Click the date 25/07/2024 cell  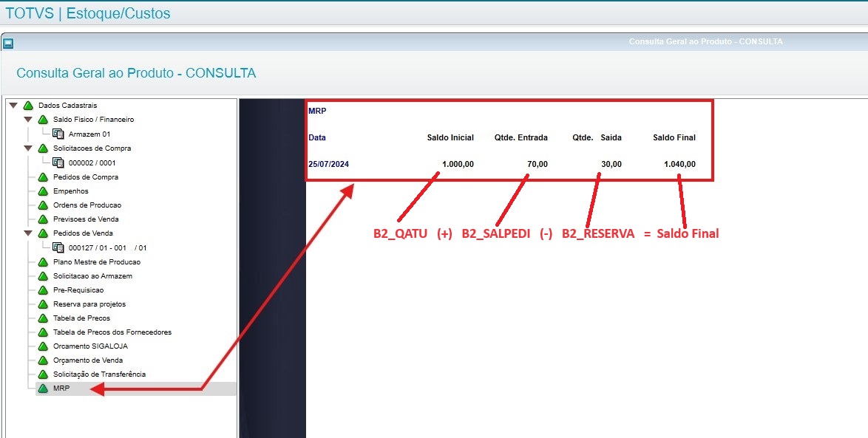329,164
